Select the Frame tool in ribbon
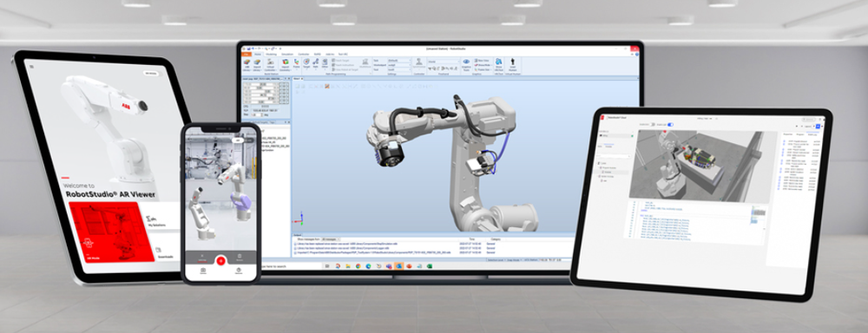This screenshot has width=868, height=333. 296,63
